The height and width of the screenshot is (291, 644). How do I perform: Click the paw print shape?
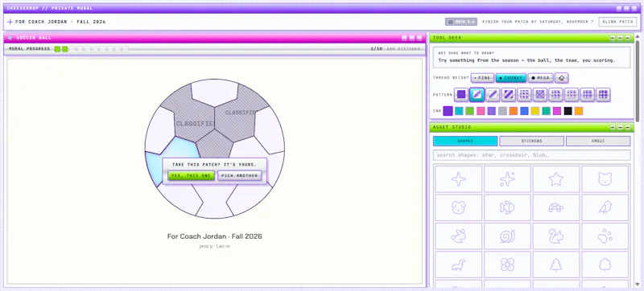(x=605, y=236)
